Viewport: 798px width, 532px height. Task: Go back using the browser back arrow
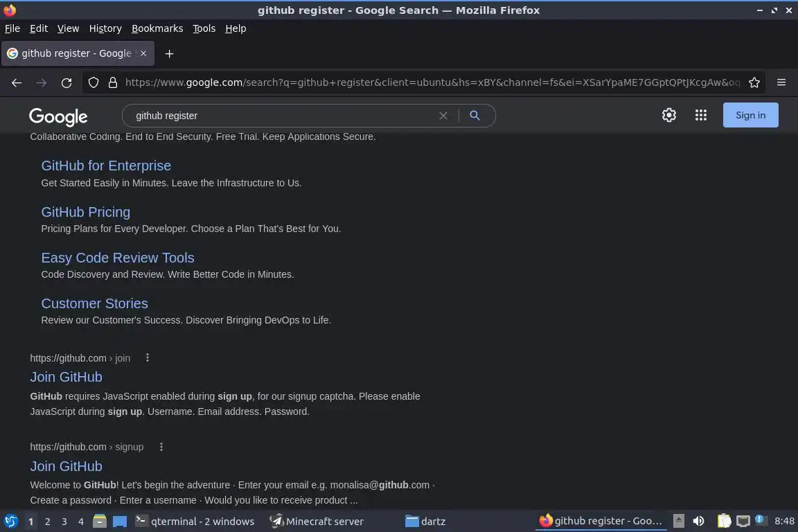17,83
